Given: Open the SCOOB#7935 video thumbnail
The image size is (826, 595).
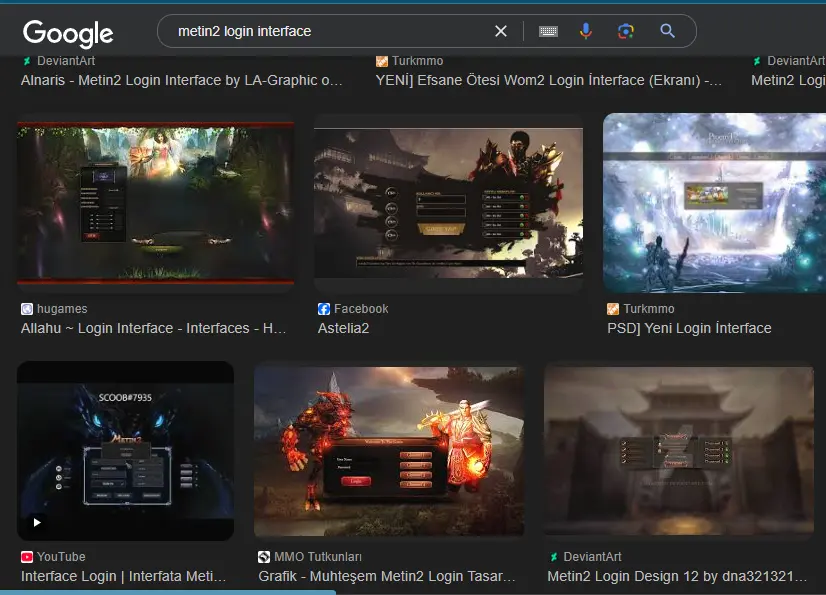Looking at the screenshot, I should 125,451.
